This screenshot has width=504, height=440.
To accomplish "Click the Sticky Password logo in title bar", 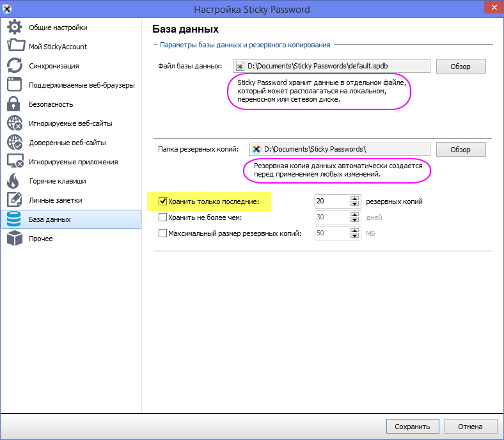I will click(7, 9).
